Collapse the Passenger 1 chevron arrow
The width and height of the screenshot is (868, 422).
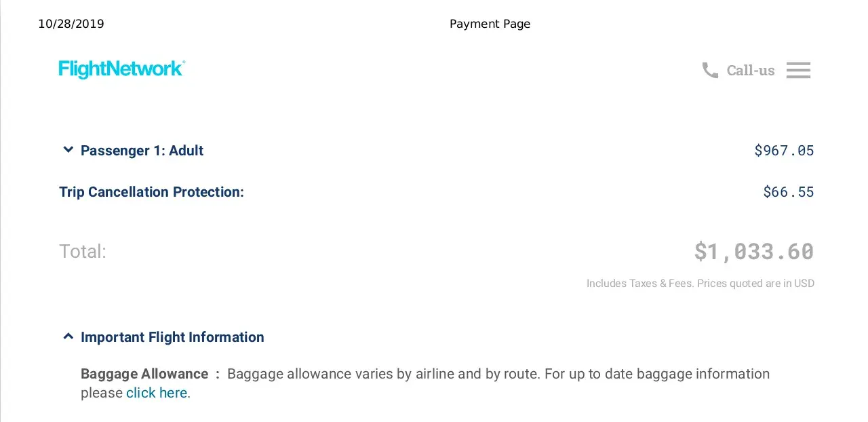click(68, 150)
